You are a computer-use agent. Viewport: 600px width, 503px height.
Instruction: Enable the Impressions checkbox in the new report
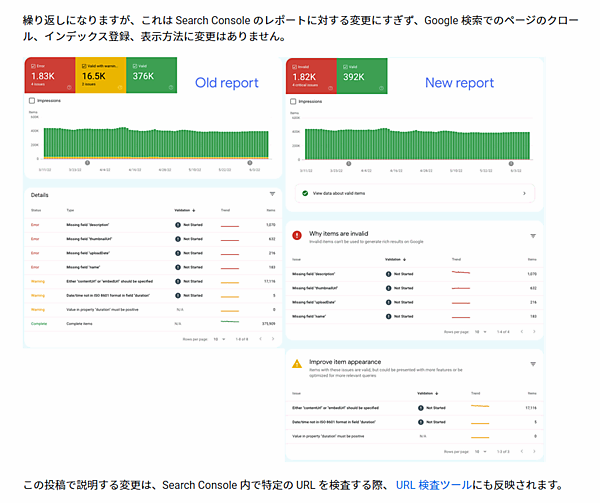[x=293, y=101]
